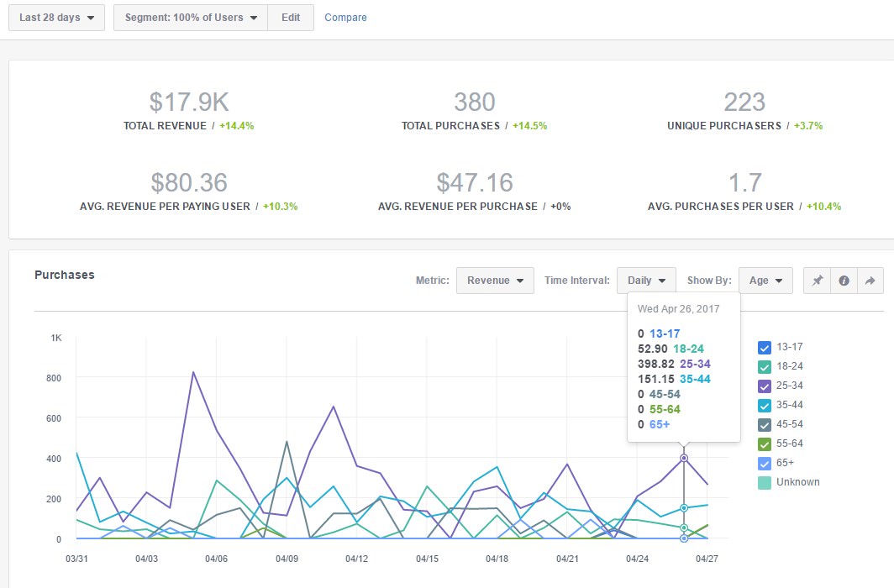Toggle the 25-34 age series checkbox

click(765, 386)
